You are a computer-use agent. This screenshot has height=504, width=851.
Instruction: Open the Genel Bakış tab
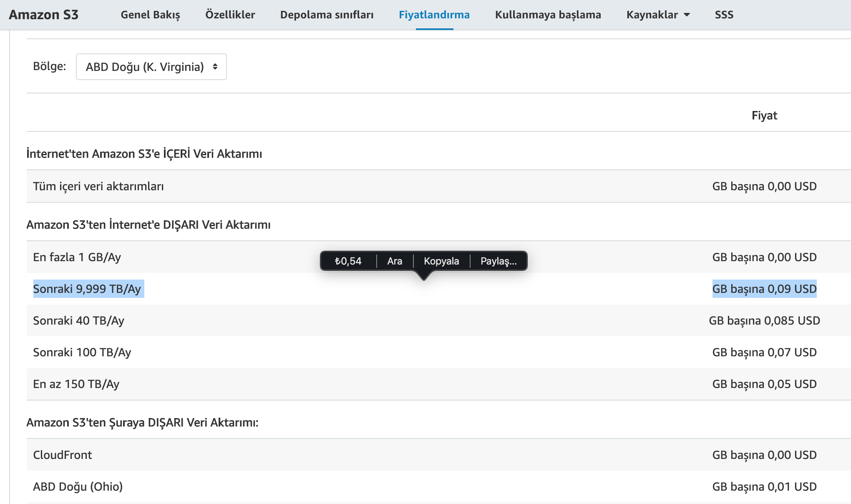pyautogui.click(x=150, y=15)
